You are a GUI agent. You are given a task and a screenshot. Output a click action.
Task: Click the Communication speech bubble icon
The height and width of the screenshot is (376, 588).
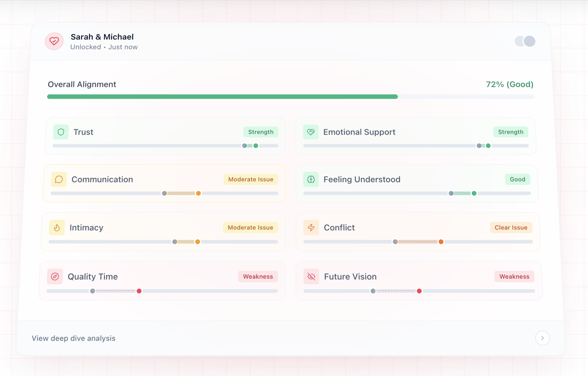coord(59,179)
